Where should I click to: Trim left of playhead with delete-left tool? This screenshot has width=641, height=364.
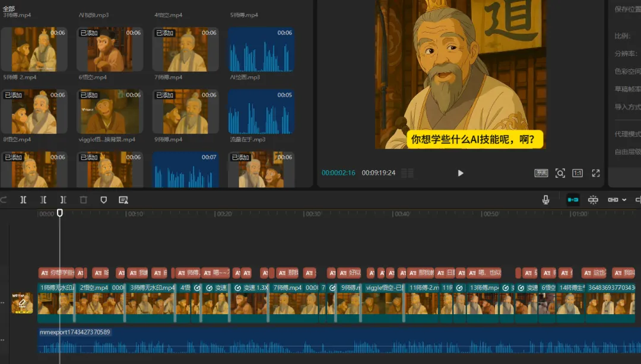43,200
